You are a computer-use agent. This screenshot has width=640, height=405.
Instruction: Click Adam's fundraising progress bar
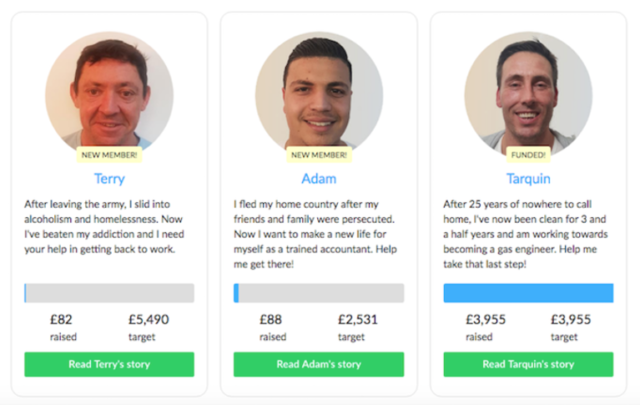pos(319,293)
